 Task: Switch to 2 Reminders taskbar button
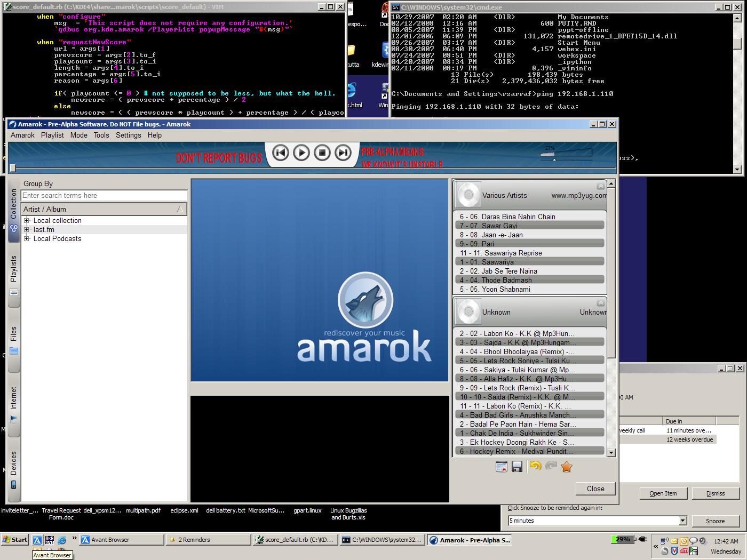208,540
